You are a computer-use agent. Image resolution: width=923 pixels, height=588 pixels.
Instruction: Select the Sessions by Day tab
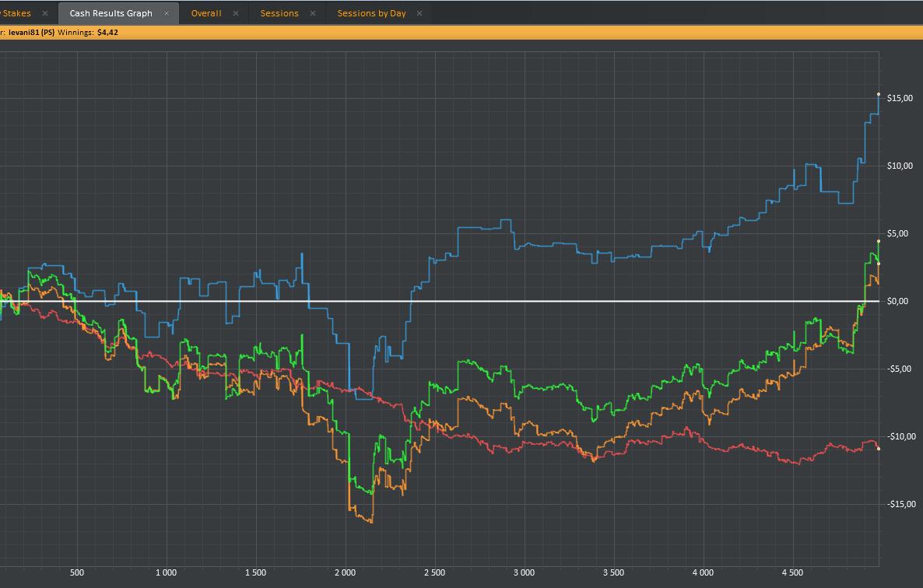tap(371, 13)
